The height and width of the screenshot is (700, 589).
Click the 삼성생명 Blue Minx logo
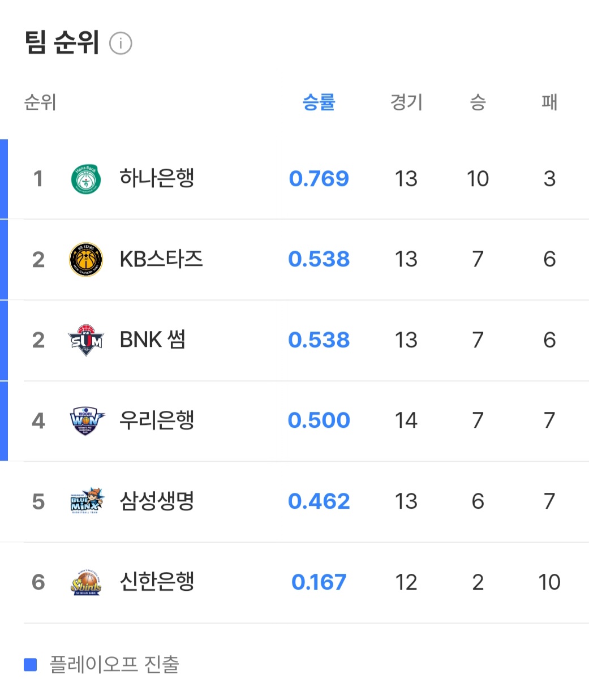(x=86, y=501)
